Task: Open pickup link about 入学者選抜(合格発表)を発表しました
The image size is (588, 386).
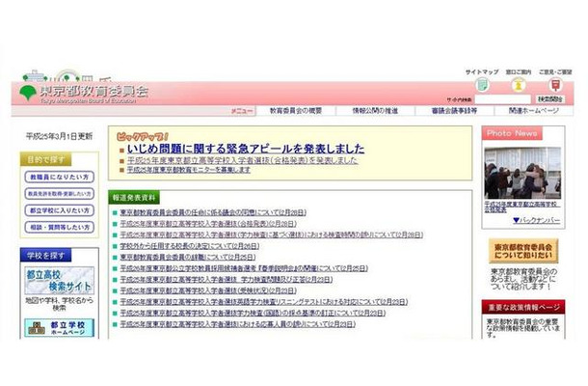Action: tap(242, 160)
